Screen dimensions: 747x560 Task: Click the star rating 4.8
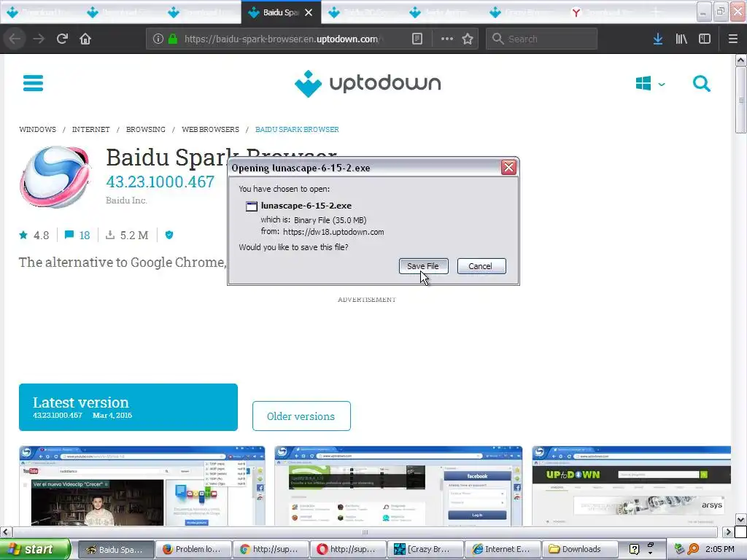pyautogui.click(x=34, y=235)
